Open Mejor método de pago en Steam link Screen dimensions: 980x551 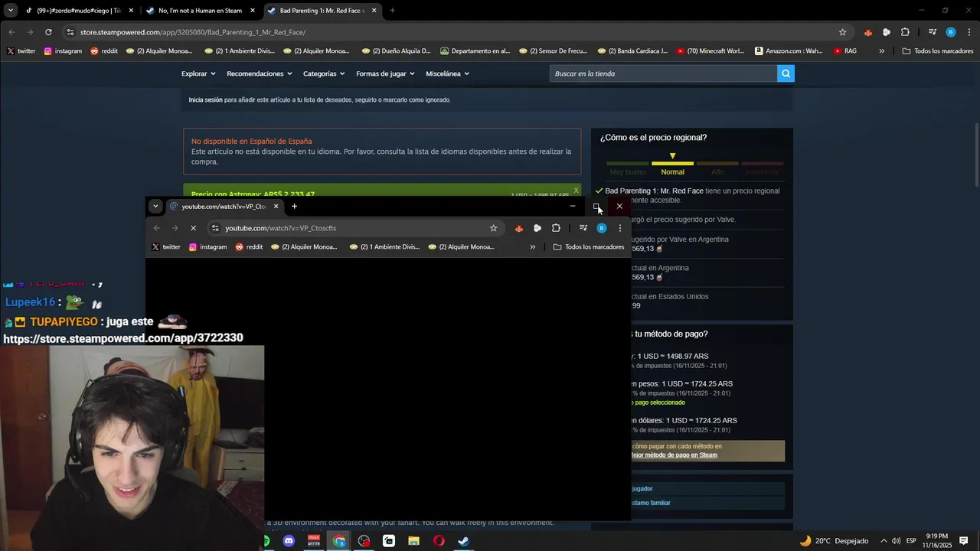point(675,455)
